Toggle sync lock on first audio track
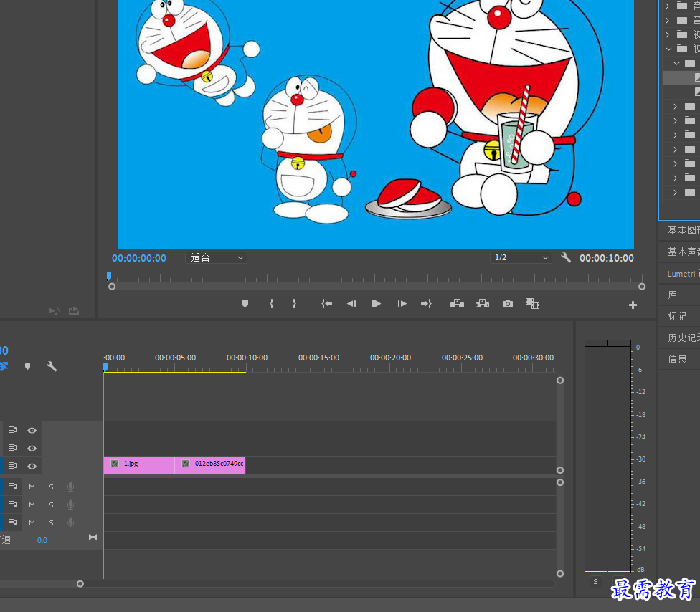The width and height of the screenshot is (700, 612). click(x=12, y=487)
